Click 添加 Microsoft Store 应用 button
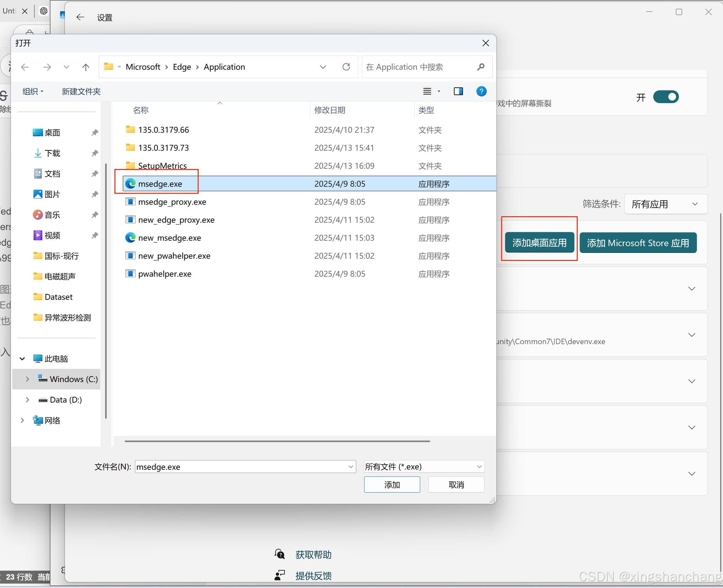This screenshot has height=588, width=723. (637, 243)
